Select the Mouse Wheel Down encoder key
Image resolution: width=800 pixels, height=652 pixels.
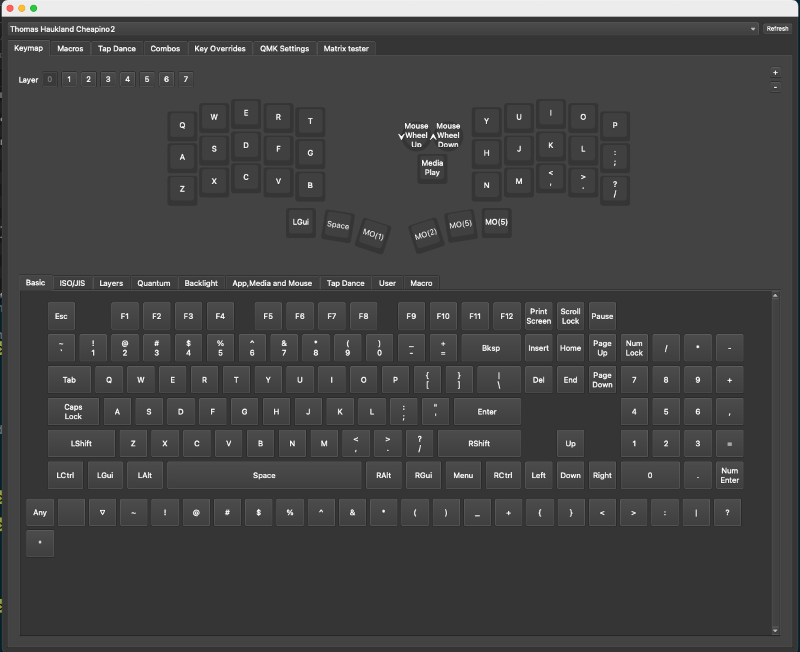pyautogui.click(x=448, y=135)
